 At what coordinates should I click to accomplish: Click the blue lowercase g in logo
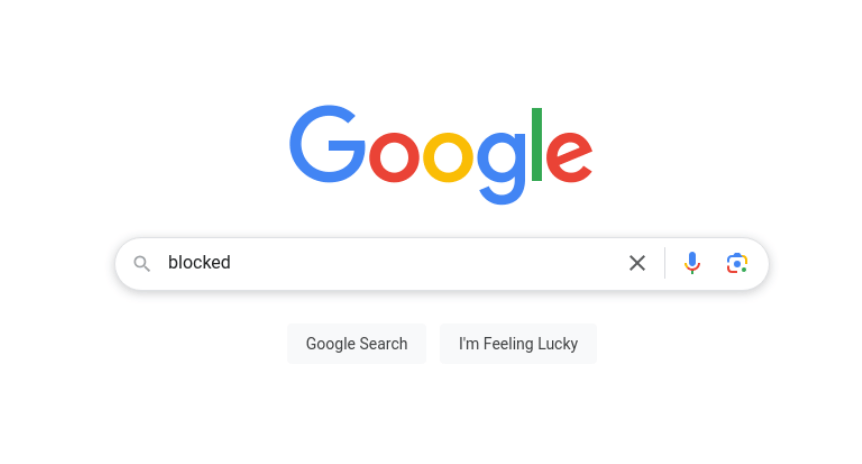pyautogui.click(x=501, y=168)
